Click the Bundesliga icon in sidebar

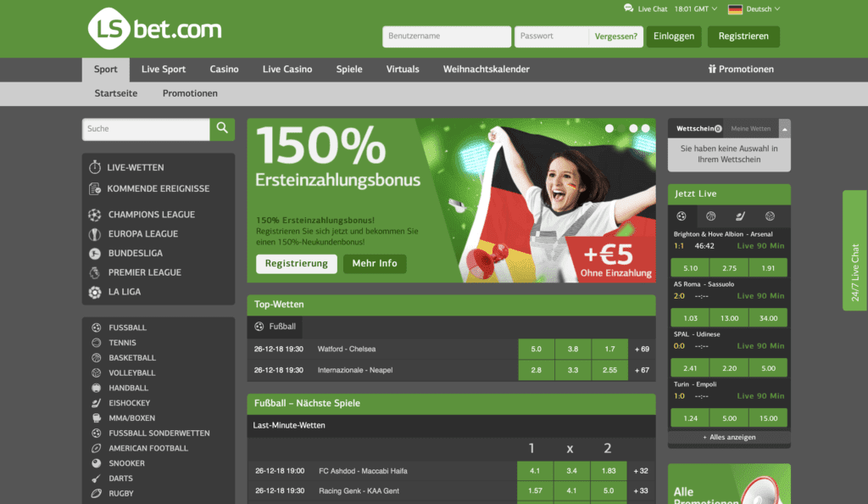(95, 253)
